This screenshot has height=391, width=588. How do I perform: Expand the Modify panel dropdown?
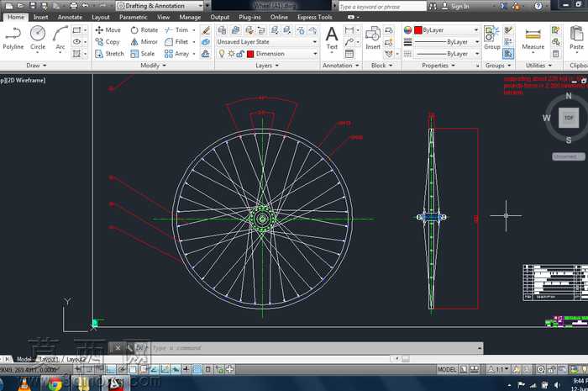[x=153, y=66]
